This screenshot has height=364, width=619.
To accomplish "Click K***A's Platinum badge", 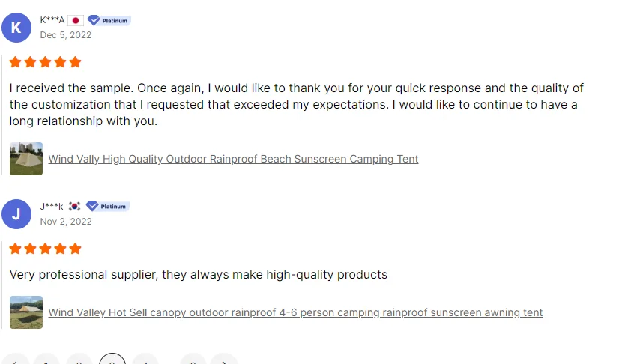I will (109, 20).
